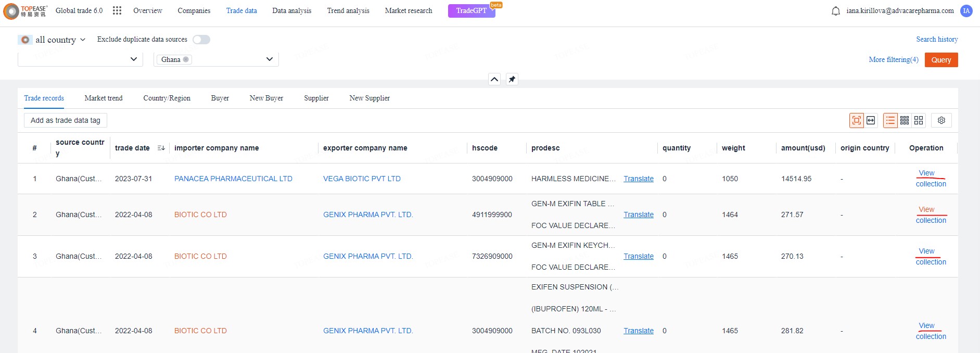
Task: Switch to the Country/Region tab
Action: pos(167,98)
